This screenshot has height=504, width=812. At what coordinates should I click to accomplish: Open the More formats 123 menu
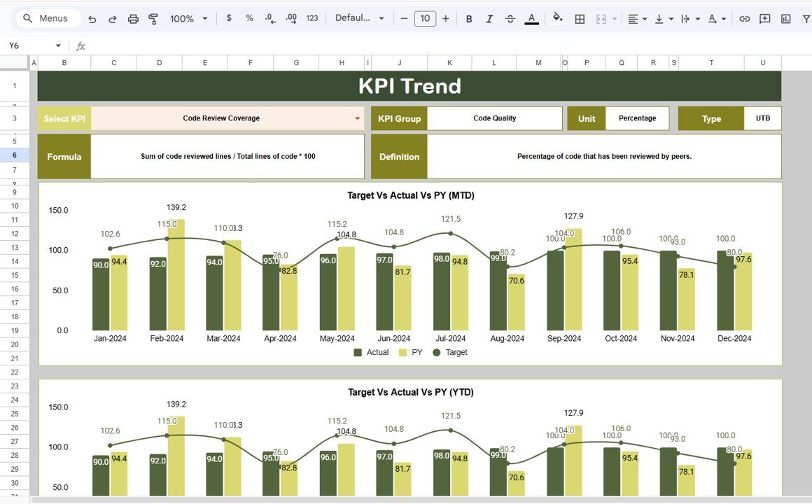pos(311,19)
